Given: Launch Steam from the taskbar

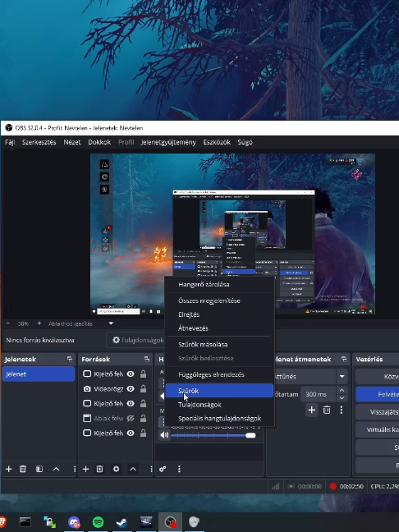Looking at the screenshot, I should [122, 522].
